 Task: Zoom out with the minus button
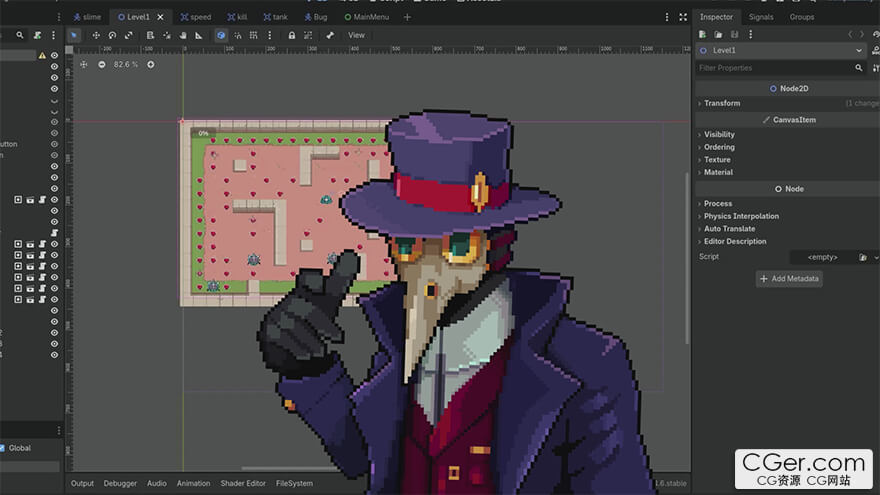point(102,65)
